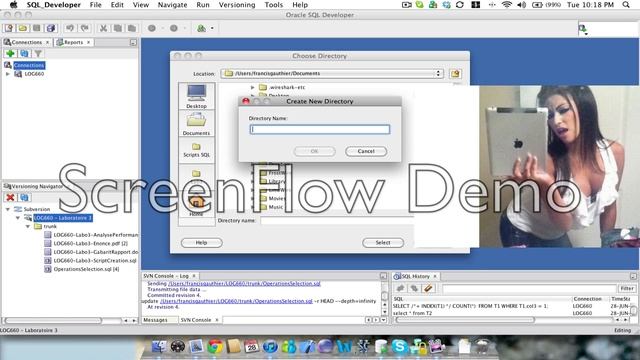Select the SQL History tab
The height and width of the screenshot is (360, 640).
[x=415, y=276]
